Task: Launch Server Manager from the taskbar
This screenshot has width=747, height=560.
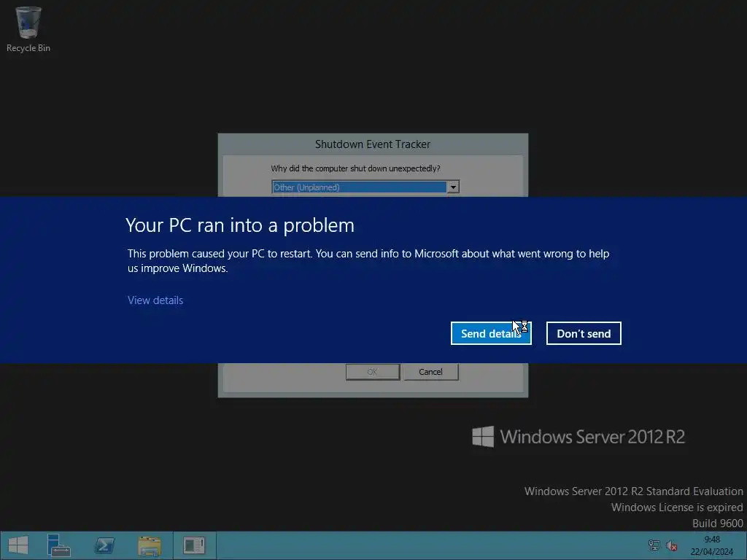Action: point(58,545)
